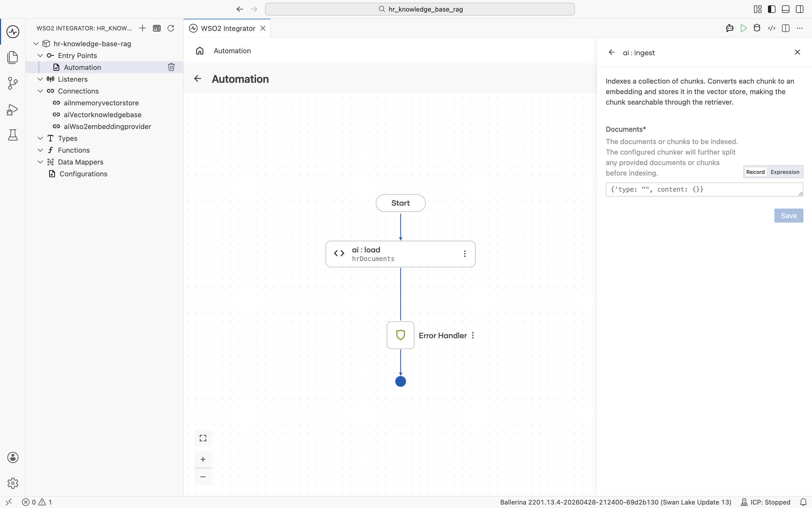Screen dimensions: 812x508
Task: Select the Automation entry point
Action: click(104, 67)
